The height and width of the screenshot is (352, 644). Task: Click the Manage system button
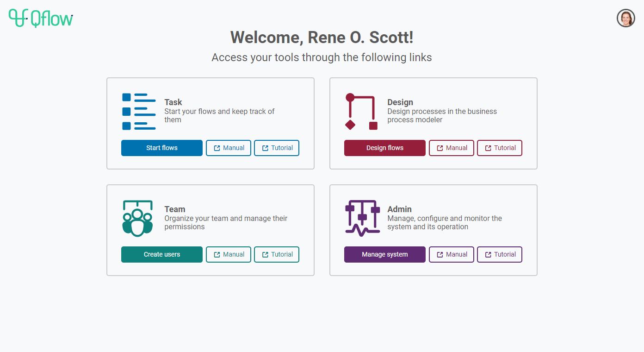coord(385,254)
